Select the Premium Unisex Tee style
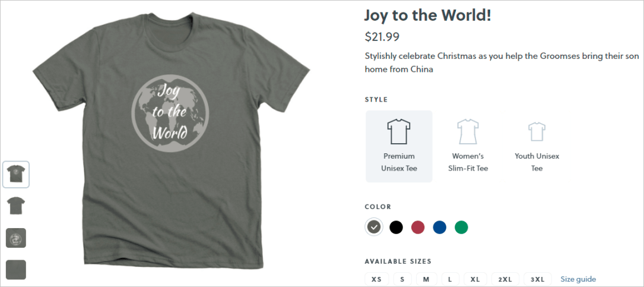This screenshot has width=644, height=287. coord(399,146)
